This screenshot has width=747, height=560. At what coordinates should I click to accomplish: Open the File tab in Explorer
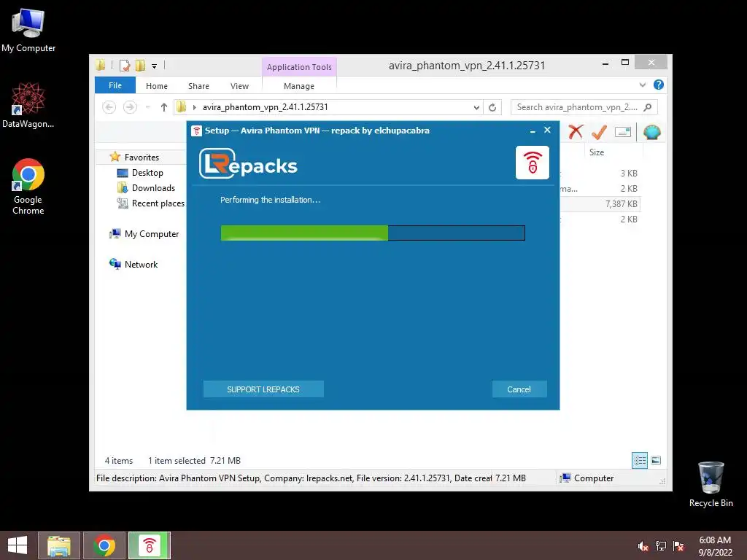pos(115,86)
